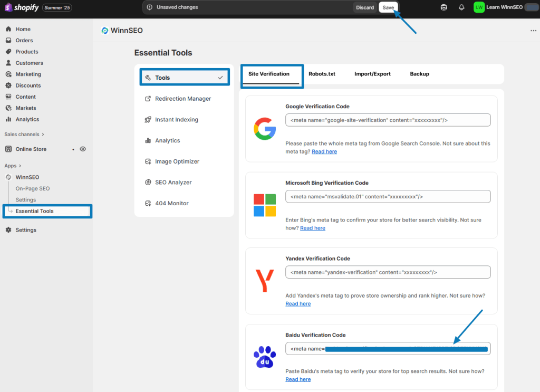Click the Google Verification Code field
Screen dimensions: 540x392
pos(388,120)
